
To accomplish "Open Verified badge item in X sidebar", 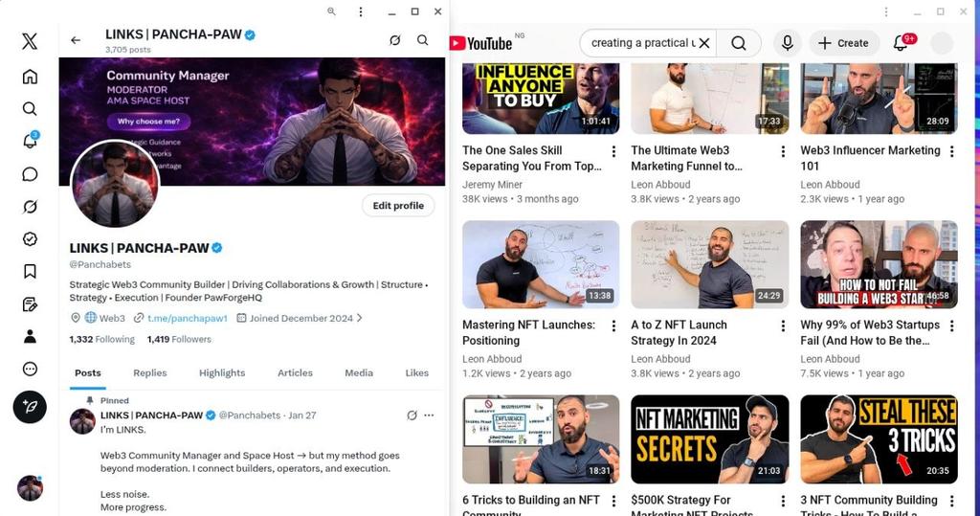I will [30, 239].
